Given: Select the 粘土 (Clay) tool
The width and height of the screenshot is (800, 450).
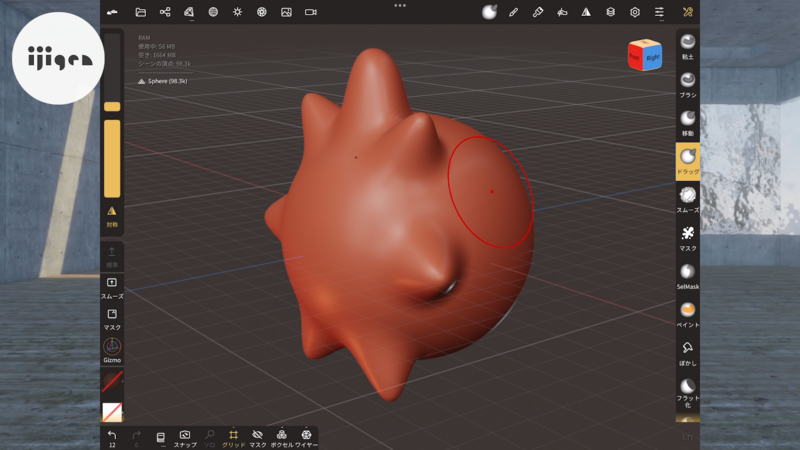Looking at the screenshot, I should click(x=688, y=46).
